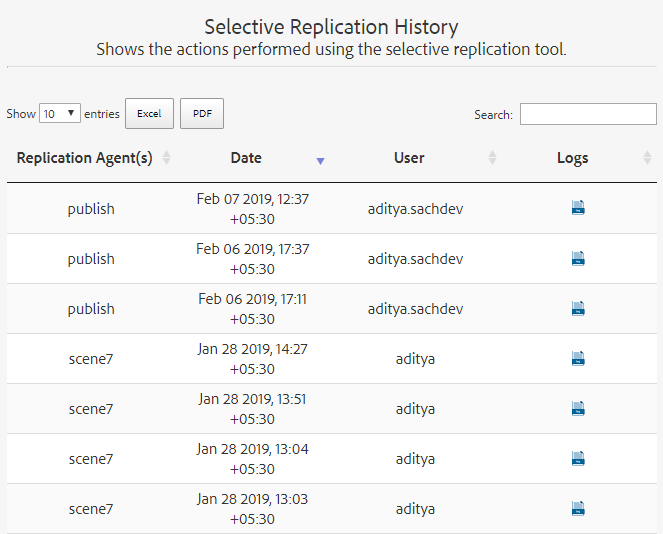Click 'scene7' agent in 14:27 row

pos(91,359)
